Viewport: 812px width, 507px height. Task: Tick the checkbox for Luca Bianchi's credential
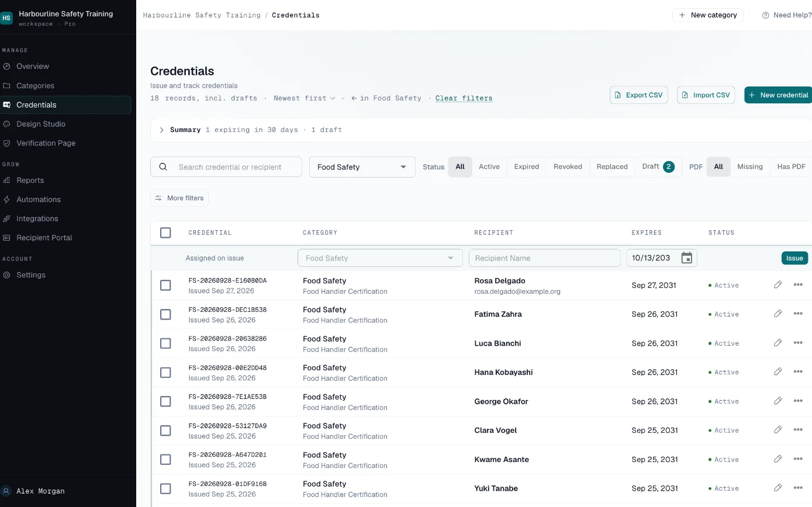coord(165,343)
